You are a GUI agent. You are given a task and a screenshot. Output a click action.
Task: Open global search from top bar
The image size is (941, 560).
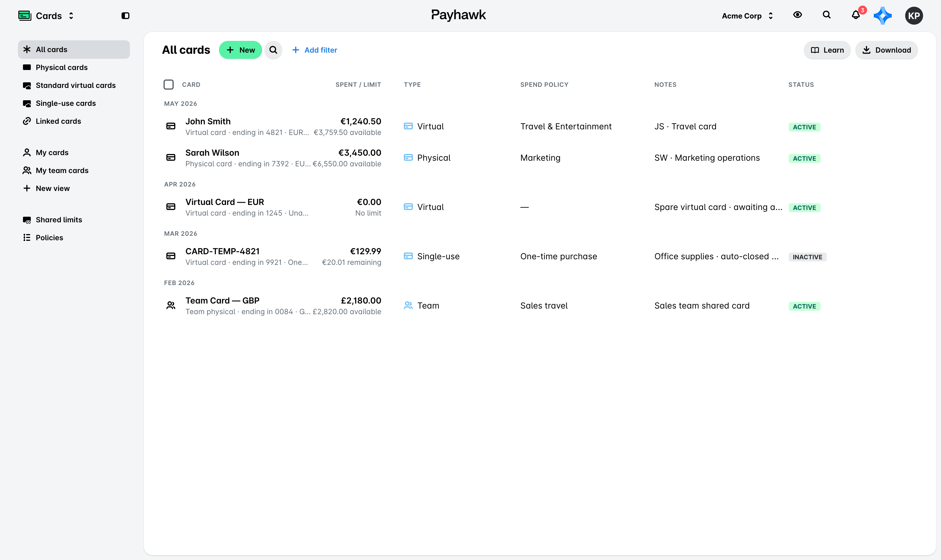click(826, 15)
